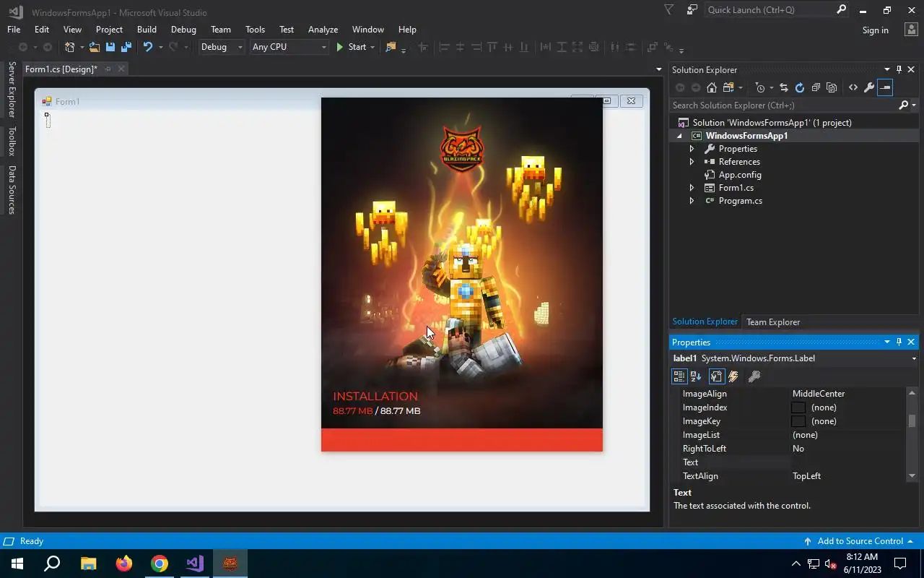Open Visual Studio from the taskbar
This screenshot has width=924, height=578.
click(195, 564)
